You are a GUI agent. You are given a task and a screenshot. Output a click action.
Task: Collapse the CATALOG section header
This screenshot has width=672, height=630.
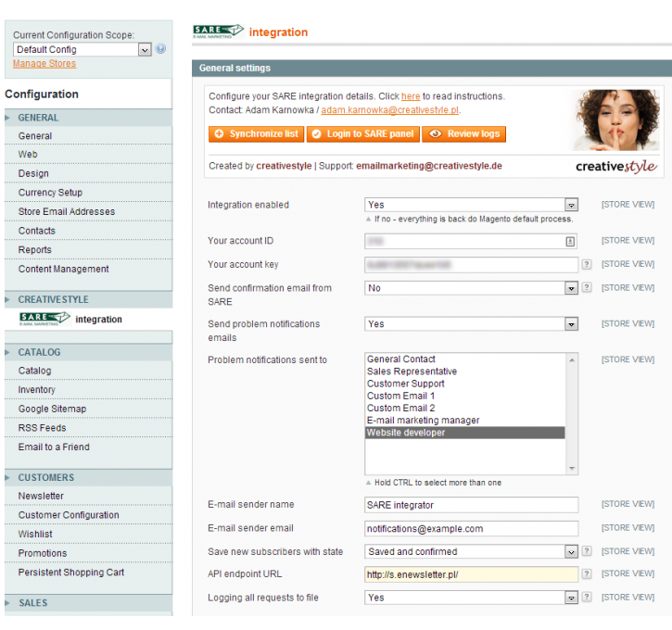pyautogui.click(x=89, y=352)
